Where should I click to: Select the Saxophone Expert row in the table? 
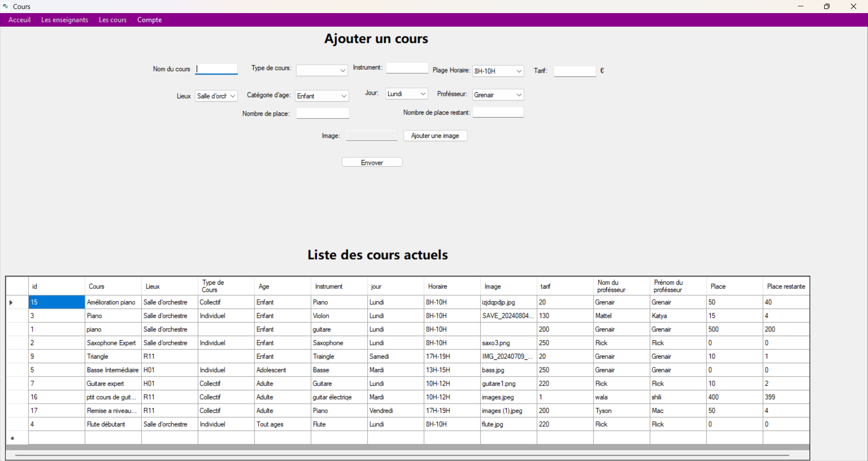click(x=111, y=343)
